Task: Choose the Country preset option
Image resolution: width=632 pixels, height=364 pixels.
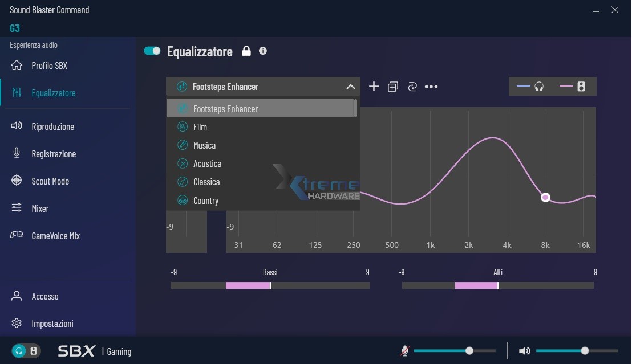Action: (205, 201)
